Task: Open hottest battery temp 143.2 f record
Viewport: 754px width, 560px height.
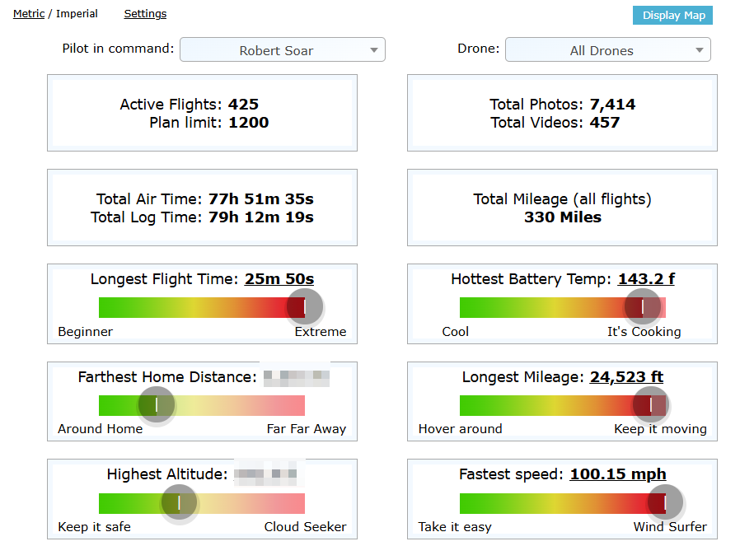Action: tap(646, 279)
